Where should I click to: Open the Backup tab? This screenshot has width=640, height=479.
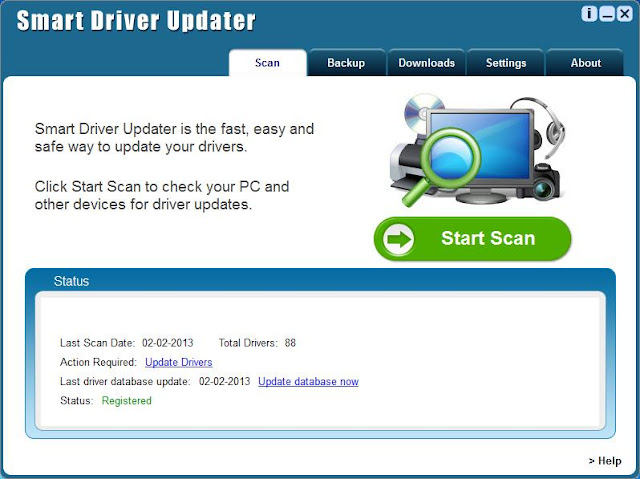[346, 63]
